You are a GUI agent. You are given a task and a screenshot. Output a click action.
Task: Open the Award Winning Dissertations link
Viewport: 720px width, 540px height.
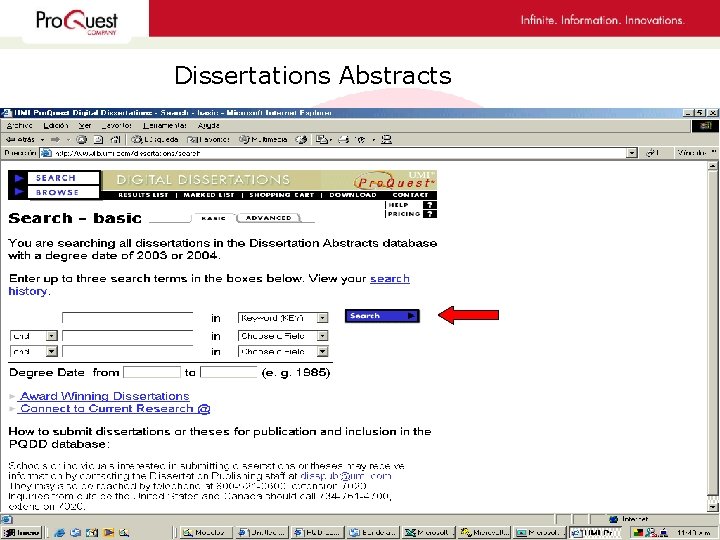coord(105,396)
